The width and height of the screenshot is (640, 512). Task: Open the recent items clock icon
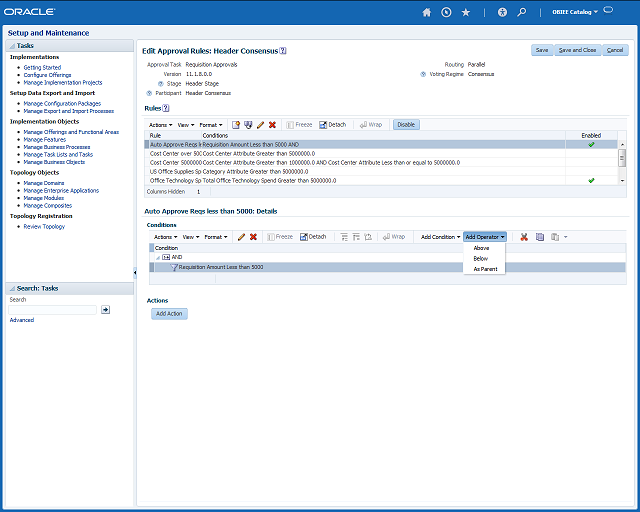click(446, 12)
